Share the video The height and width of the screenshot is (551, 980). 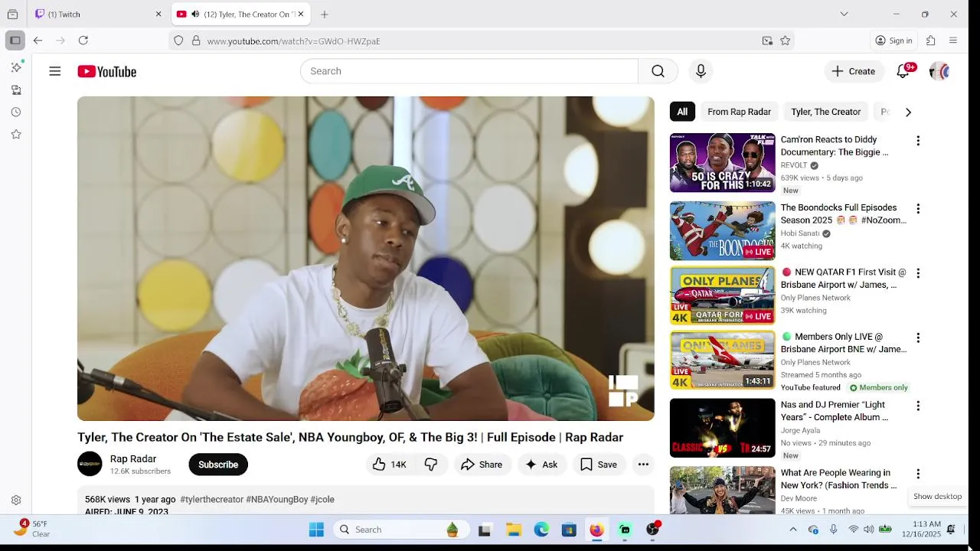point(482,465)
